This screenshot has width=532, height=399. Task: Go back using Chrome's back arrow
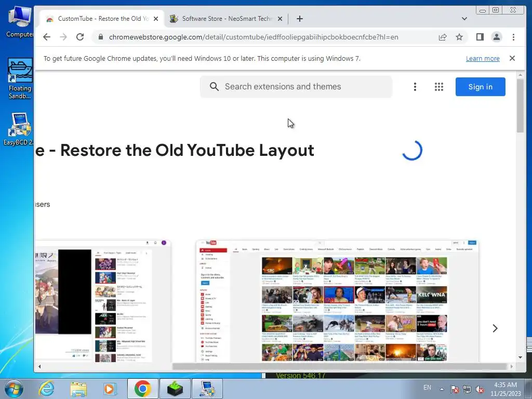coord(47,37)
